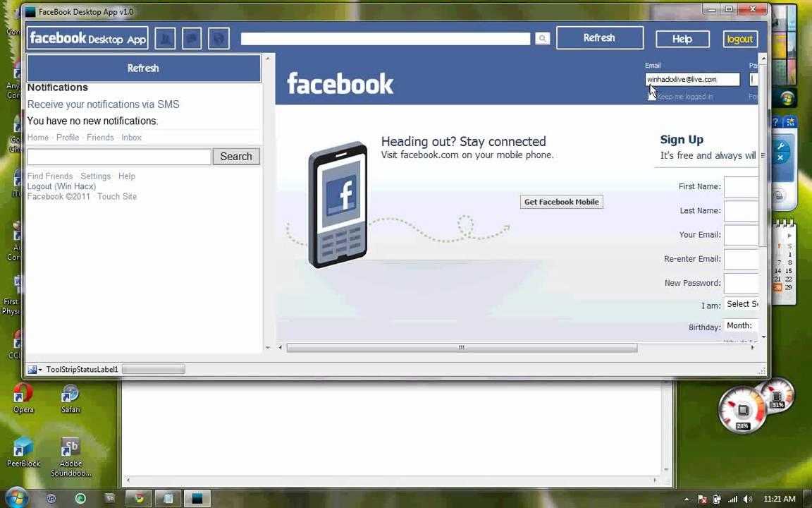Expand the Month birthday dropdown

pyautogui.click(x=739, y=325)
